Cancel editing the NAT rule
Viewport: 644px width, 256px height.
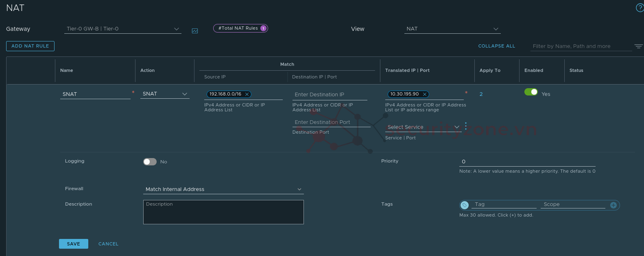[108, 244]
